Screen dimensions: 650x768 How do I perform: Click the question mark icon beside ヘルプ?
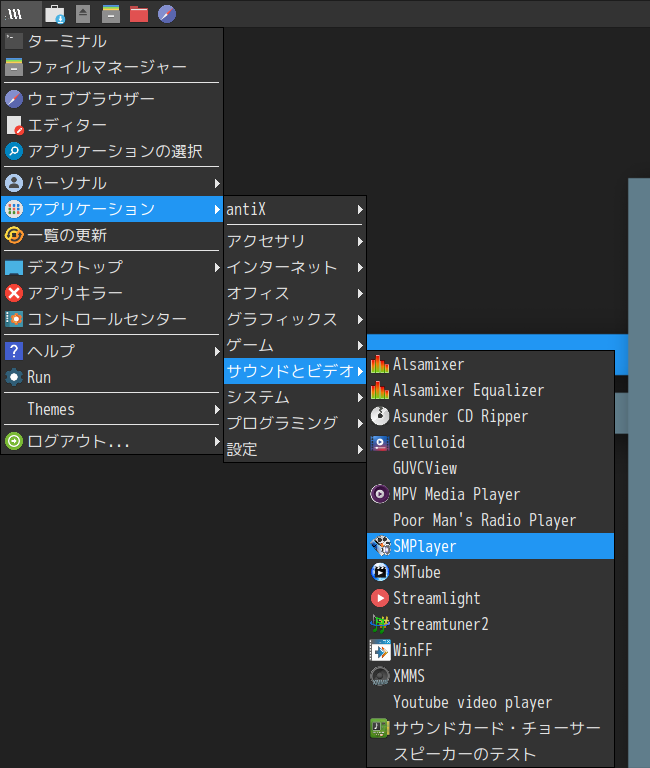pos(14,351)
